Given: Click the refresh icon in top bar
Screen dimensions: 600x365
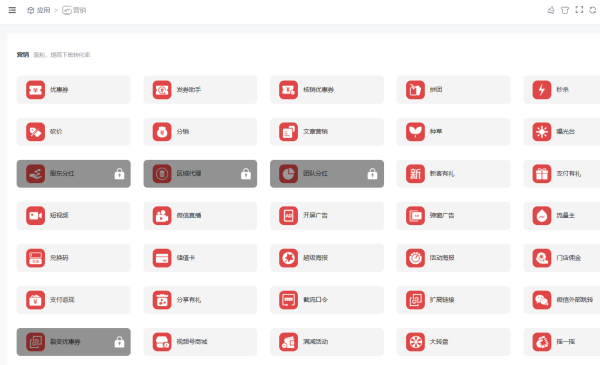Looking at the screenshot, I should click(x=593, y=10).
